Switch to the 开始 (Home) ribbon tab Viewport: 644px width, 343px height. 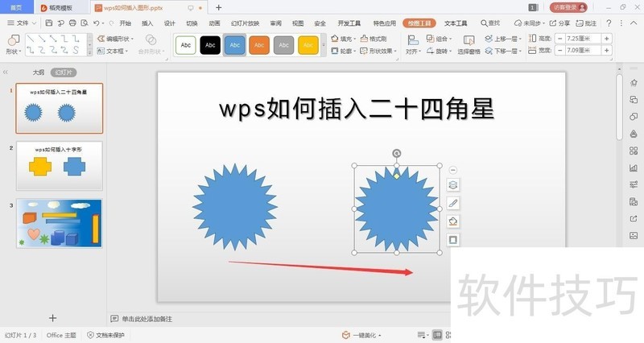tap(126, 23)
